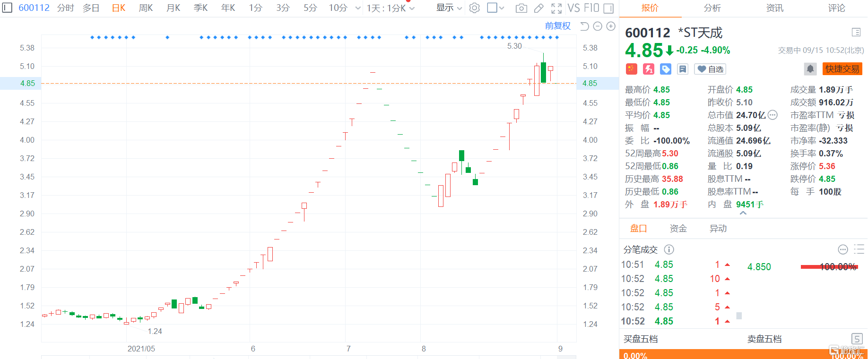
Task: Toggle the five-level order book depth
Action: tap(857, 339)
